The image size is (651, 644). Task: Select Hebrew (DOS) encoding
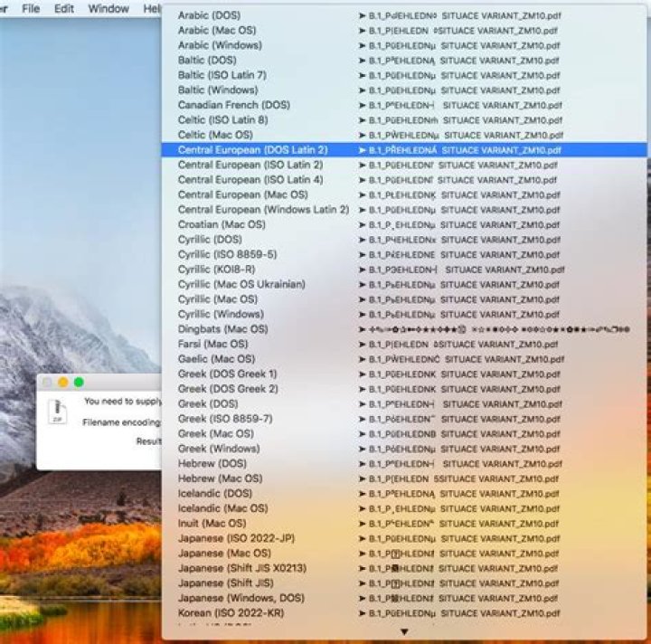404,464
